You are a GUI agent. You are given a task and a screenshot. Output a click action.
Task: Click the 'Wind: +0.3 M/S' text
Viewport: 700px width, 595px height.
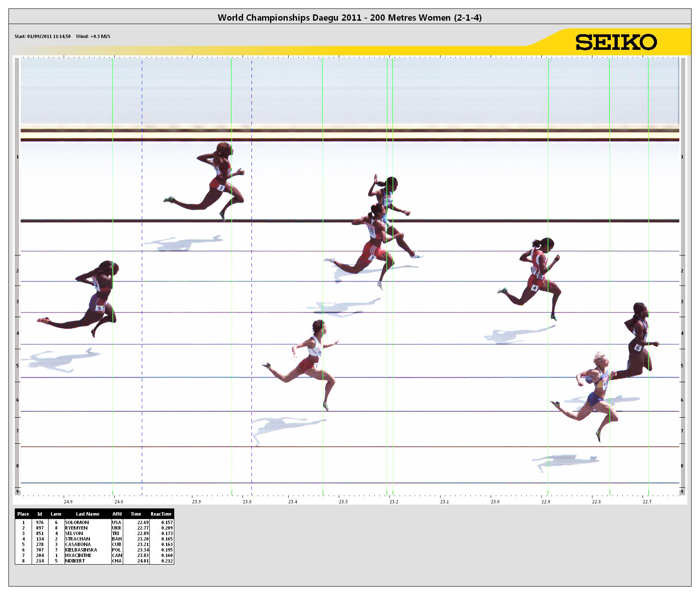point(93,36)
